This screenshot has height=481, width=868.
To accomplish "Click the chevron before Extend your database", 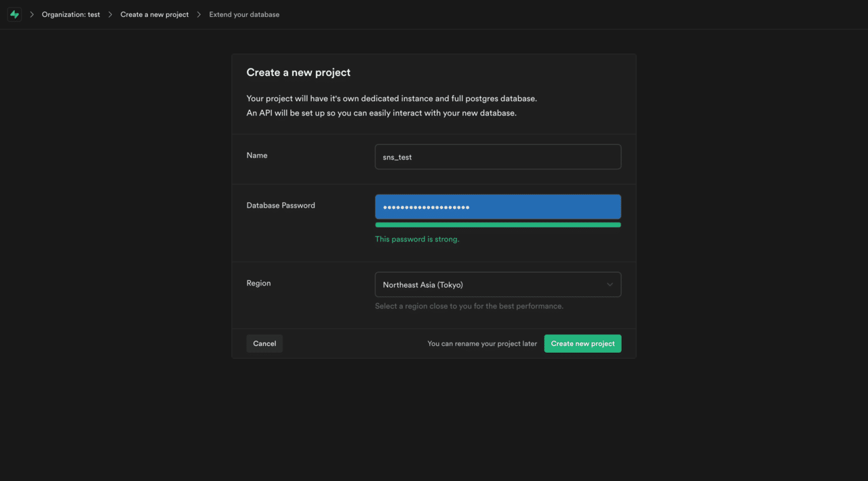I will tap(199, 14).
